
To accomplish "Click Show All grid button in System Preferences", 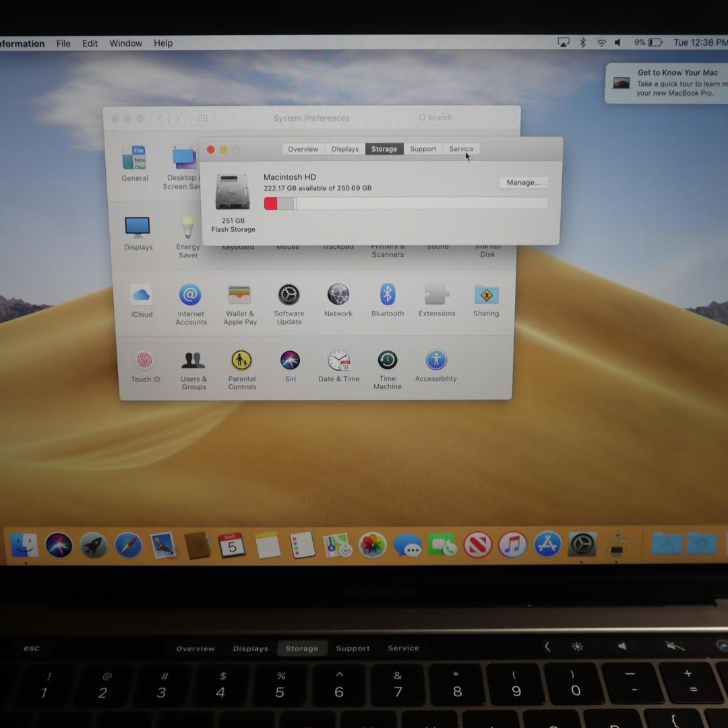I will tap(202, 119).
